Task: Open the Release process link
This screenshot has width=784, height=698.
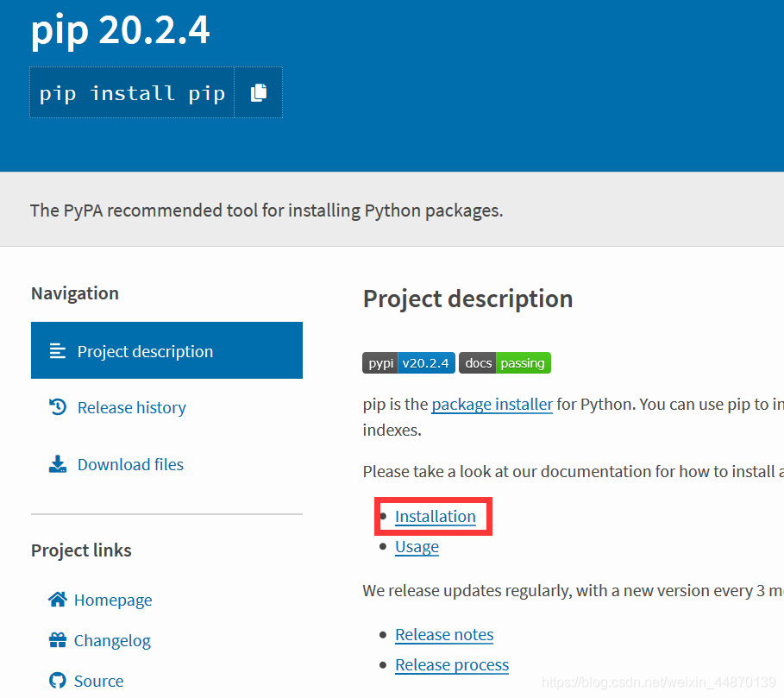Action: point(452,665)
